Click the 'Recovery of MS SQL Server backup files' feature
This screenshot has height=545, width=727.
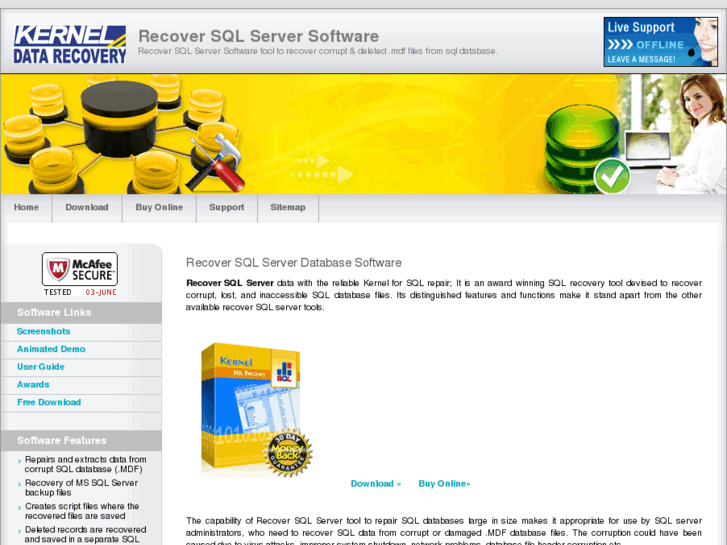point(82,487)
